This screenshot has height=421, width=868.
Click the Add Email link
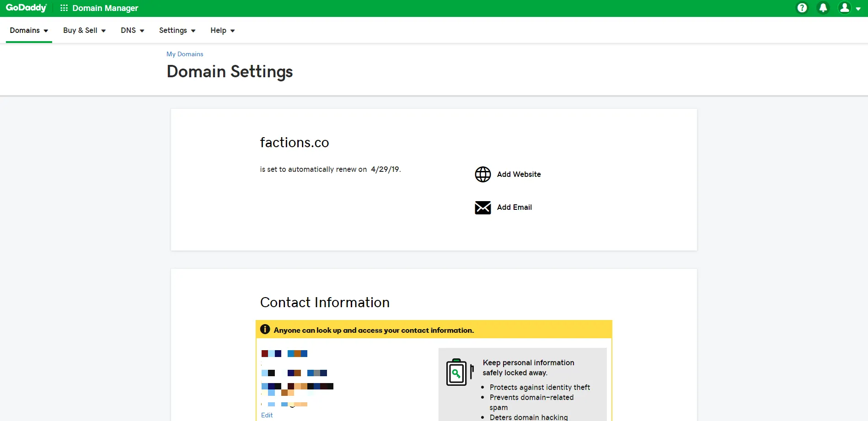click(x=514, y=207)
